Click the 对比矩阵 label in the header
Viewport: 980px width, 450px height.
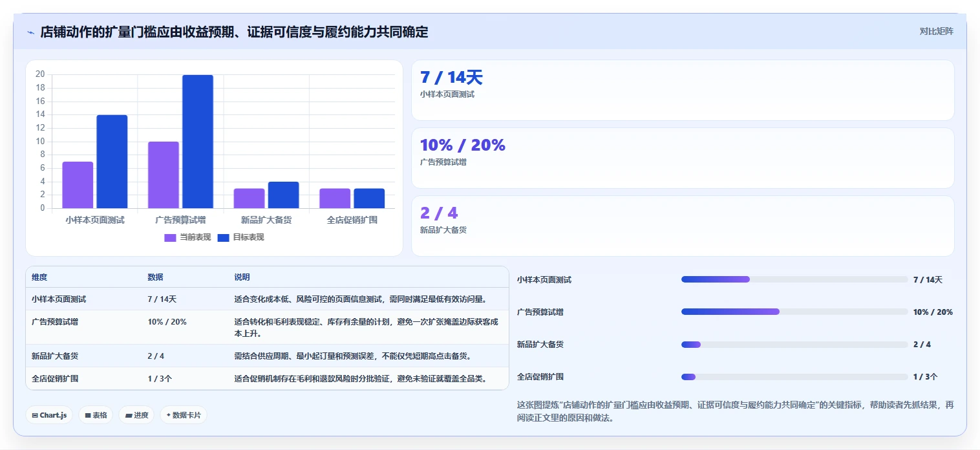[936, 31]
